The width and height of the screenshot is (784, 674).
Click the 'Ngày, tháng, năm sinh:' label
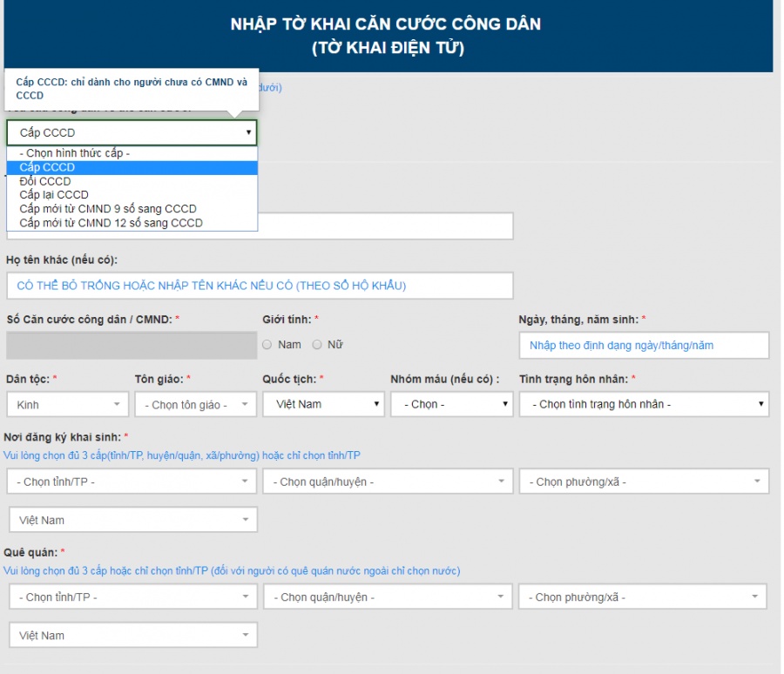point(578,320)
